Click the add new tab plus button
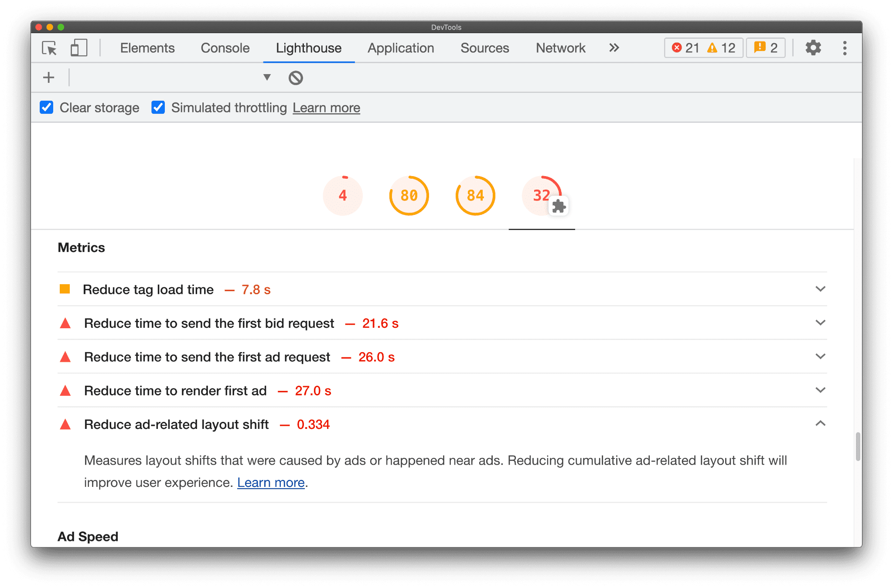893x588 pixels. tap(49, 77)
